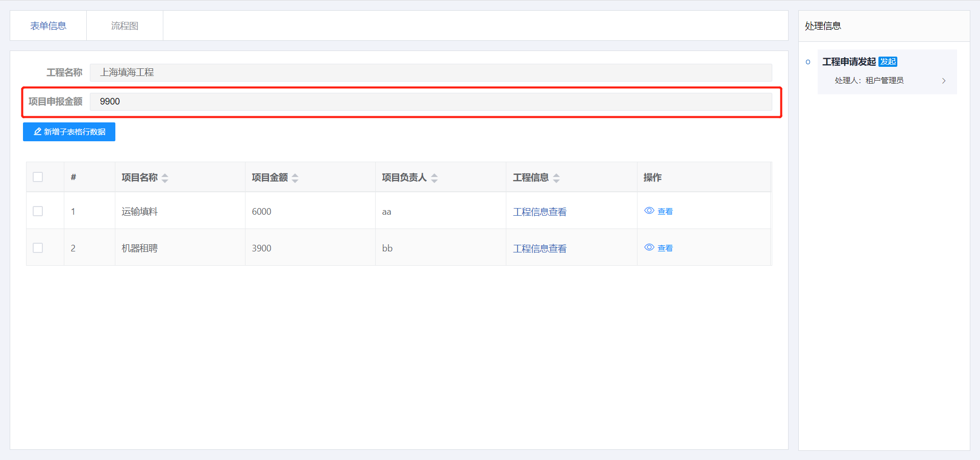980x460 pixels.
Task: Toggle the select-all checkbox in table header
Action: tap(38, 177)
